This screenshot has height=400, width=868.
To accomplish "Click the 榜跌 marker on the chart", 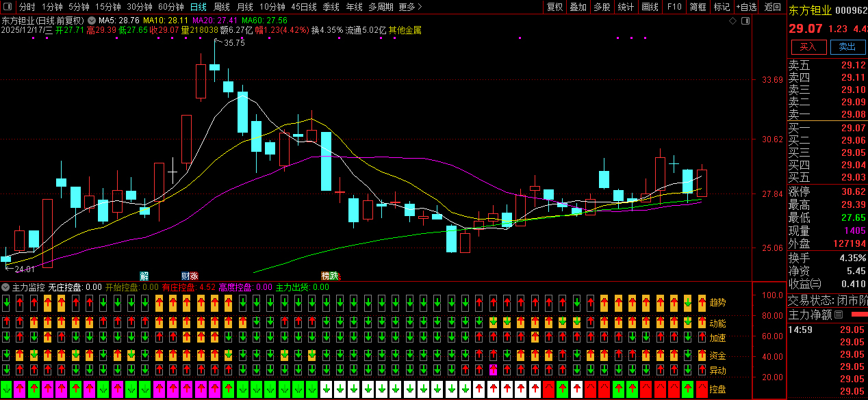I will pyautogui.click(x=329, y=276).
